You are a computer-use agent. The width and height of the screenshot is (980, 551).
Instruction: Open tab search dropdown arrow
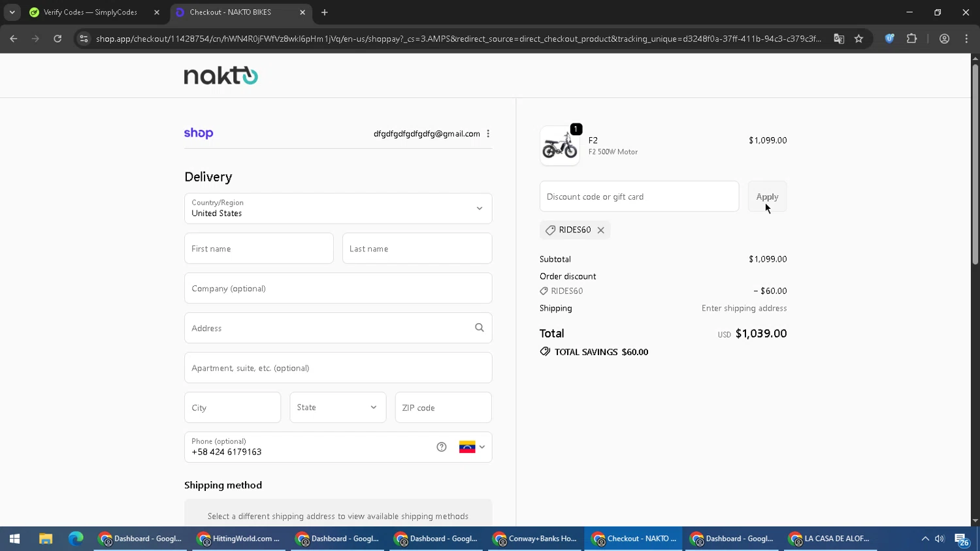click(12, 12)
